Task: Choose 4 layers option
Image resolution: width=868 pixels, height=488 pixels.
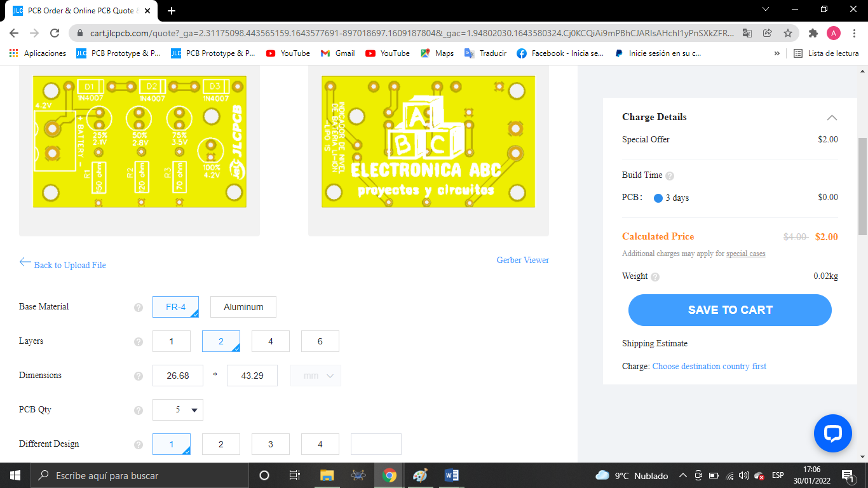Action: pyautogui.click(x=271, y=341)
